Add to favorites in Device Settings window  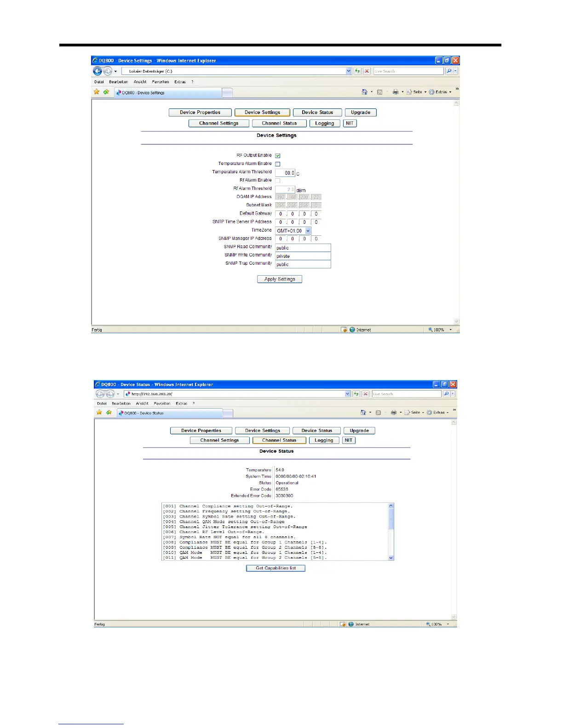click(106, 92)
